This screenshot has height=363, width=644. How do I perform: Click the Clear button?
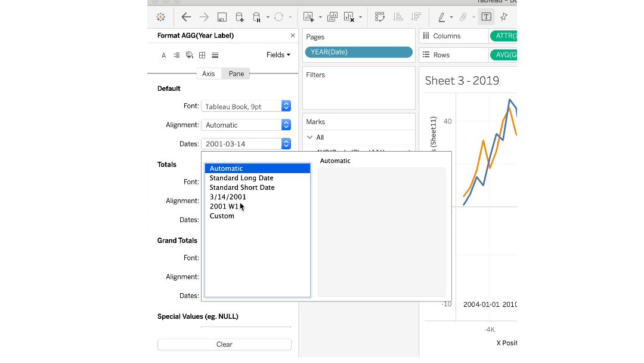[224, 344]
